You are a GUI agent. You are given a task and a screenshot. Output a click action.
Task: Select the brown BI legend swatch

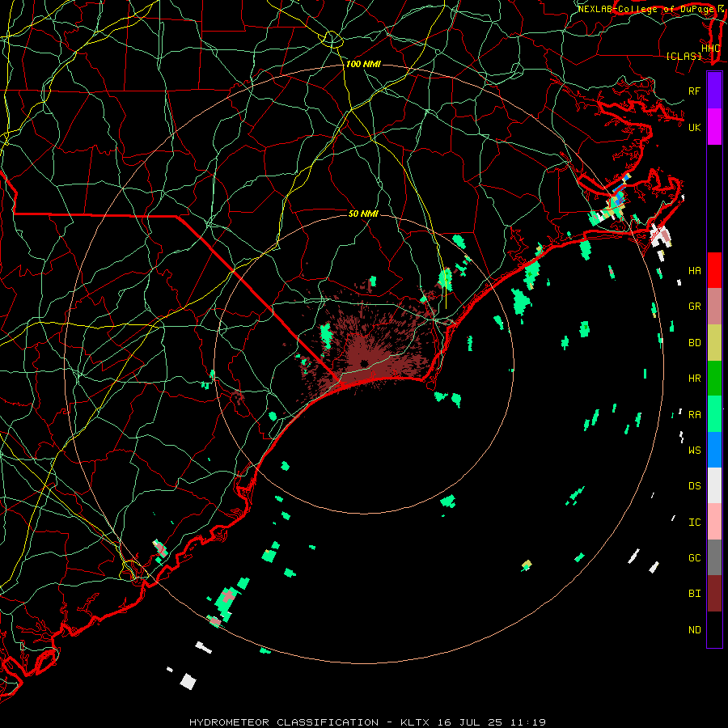tap(714, 594)
